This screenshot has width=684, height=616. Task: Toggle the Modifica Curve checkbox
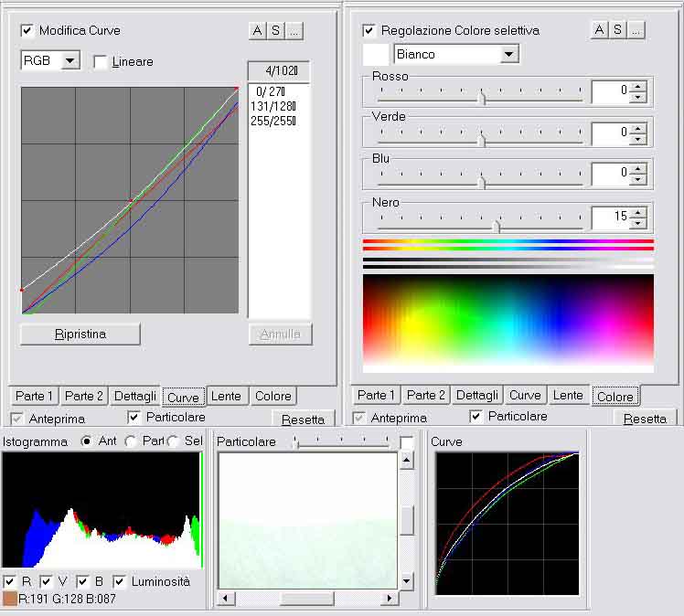click(27, 30)
